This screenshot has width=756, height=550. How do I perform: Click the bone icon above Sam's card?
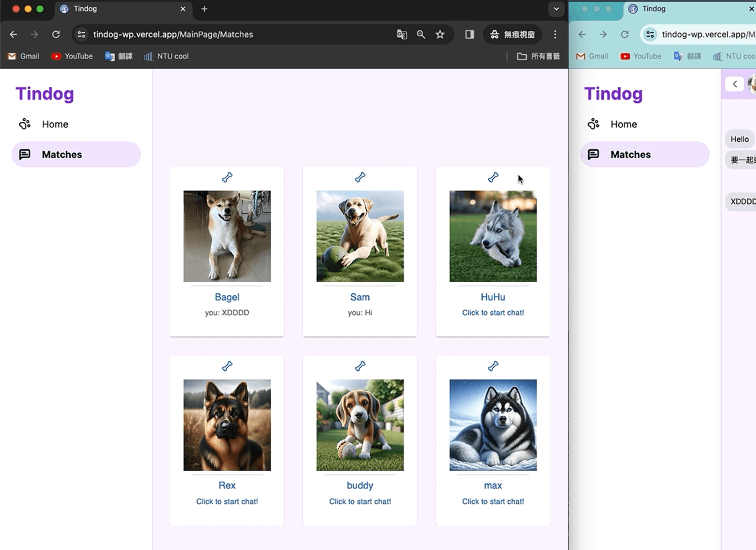360,177
